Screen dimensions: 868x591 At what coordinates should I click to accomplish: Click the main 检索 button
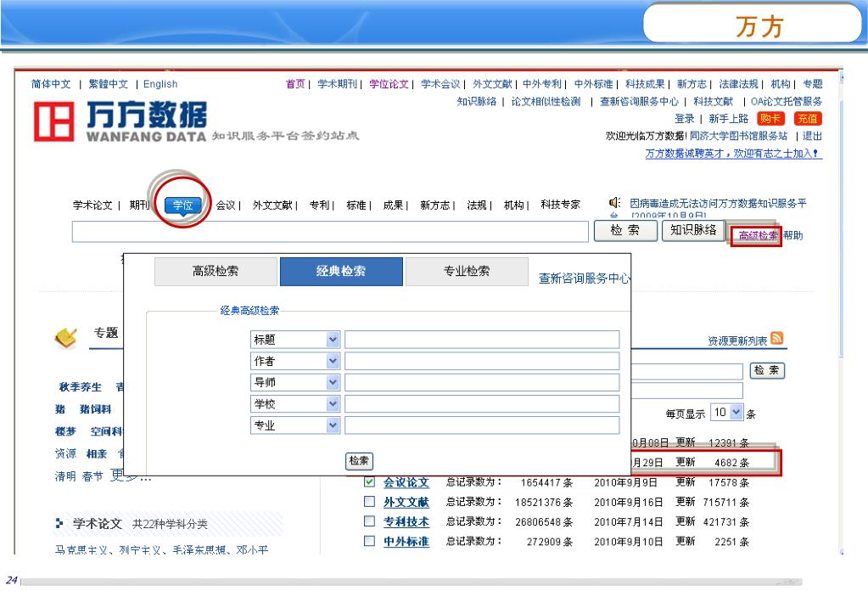(625, 230)
